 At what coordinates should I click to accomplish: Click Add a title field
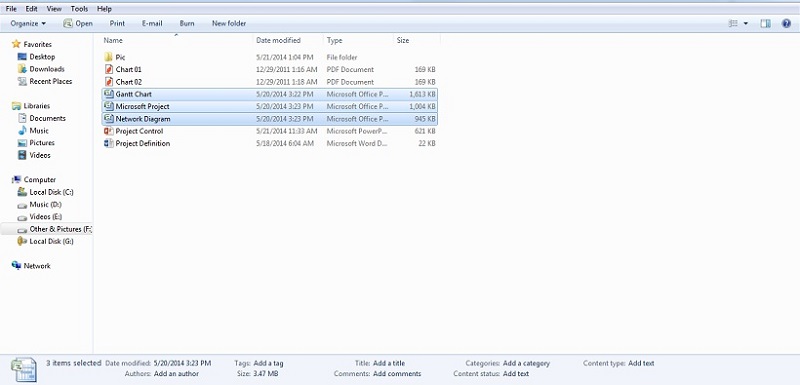tap(389, 364)
